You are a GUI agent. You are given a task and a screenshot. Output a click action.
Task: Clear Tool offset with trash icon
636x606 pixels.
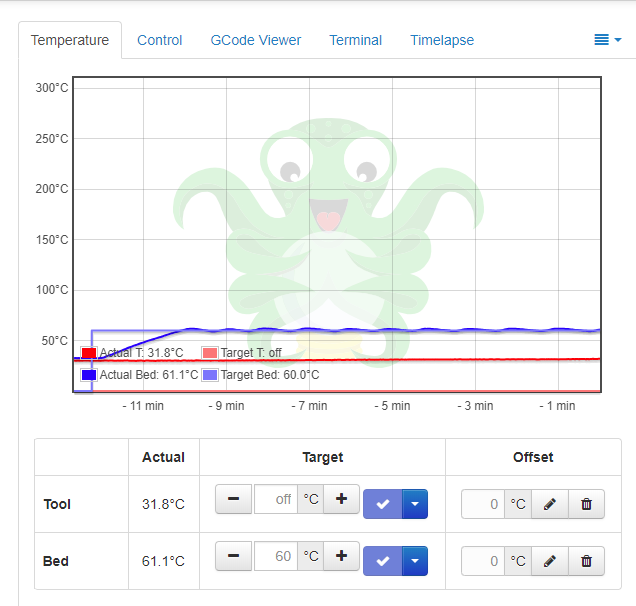pos(587,504)
